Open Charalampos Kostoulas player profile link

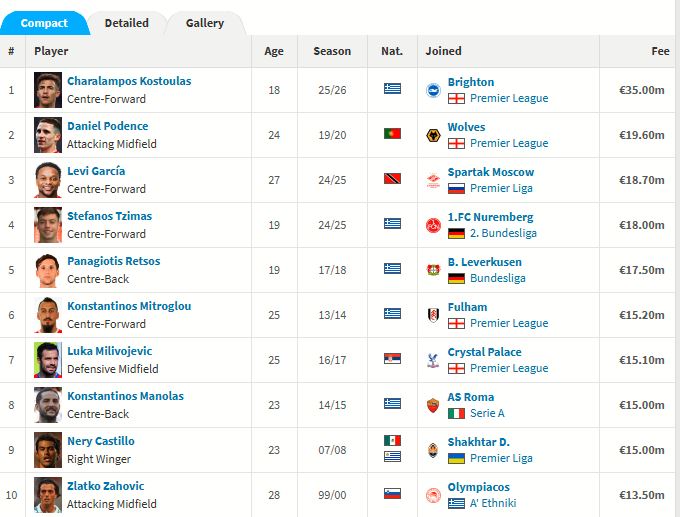pyautogui.click(x=129, y=81)
